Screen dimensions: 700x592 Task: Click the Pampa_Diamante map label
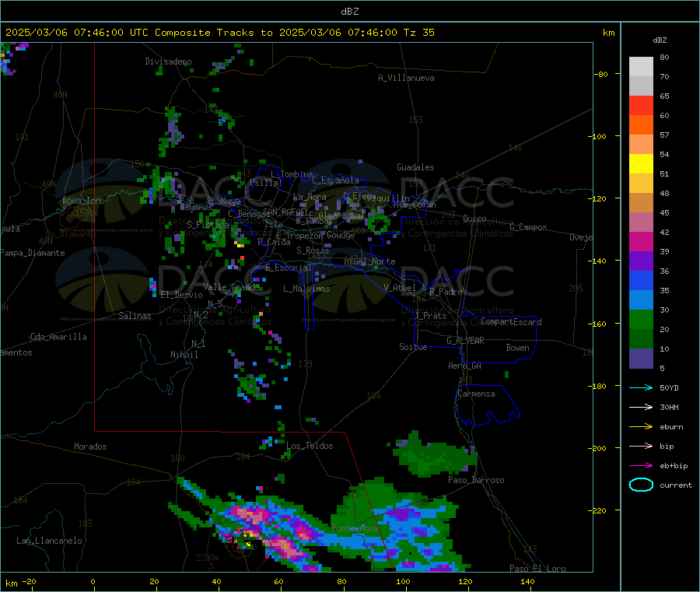click(x=32, y=253)
